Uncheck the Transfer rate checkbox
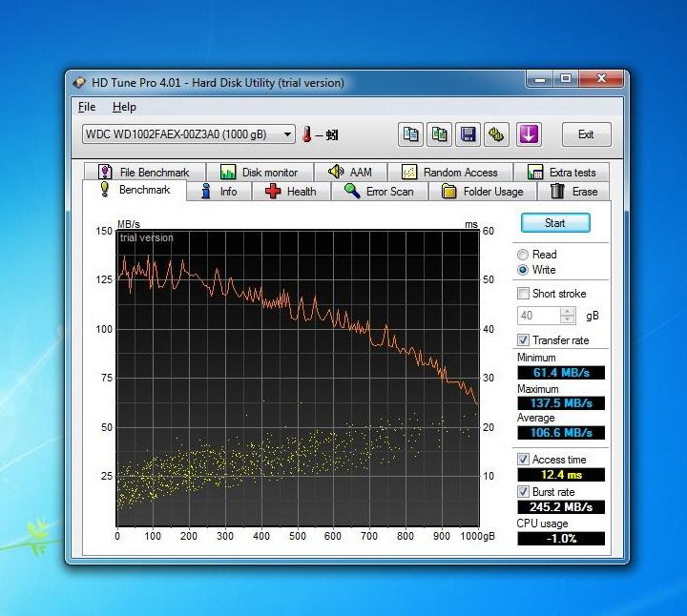687x616 pixels. click(x=523, y=340)
